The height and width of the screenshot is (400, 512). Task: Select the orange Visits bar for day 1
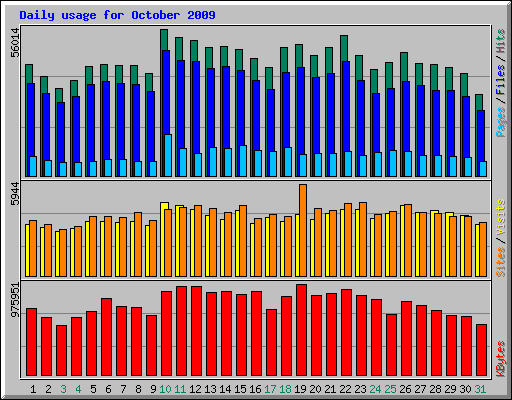pyautogui.click(x=33, y=248)
